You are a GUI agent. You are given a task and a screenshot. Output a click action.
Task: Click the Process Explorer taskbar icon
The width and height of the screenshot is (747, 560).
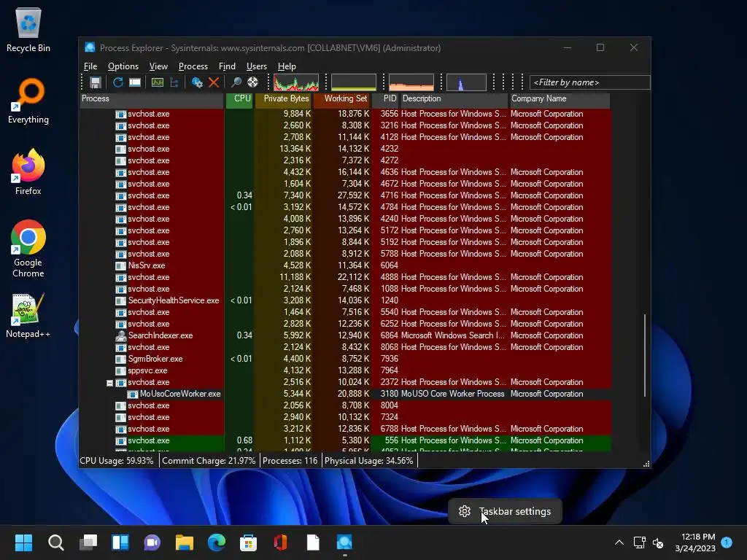tap(344, 542)
